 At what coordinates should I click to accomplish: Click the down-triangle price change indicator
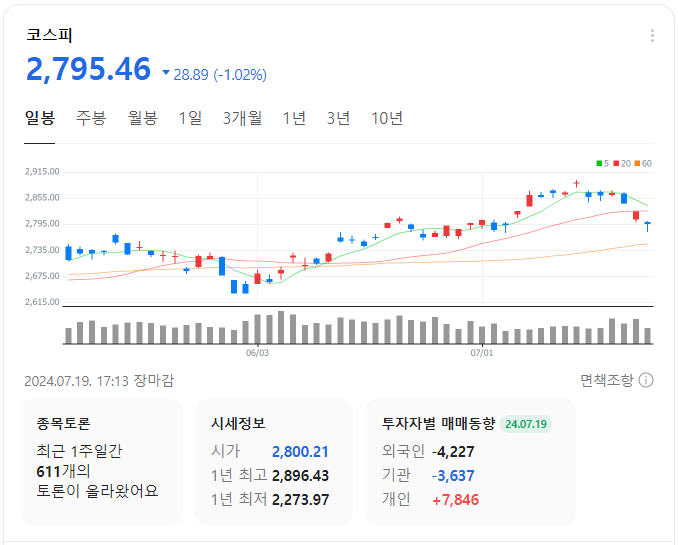coord(166,72)
